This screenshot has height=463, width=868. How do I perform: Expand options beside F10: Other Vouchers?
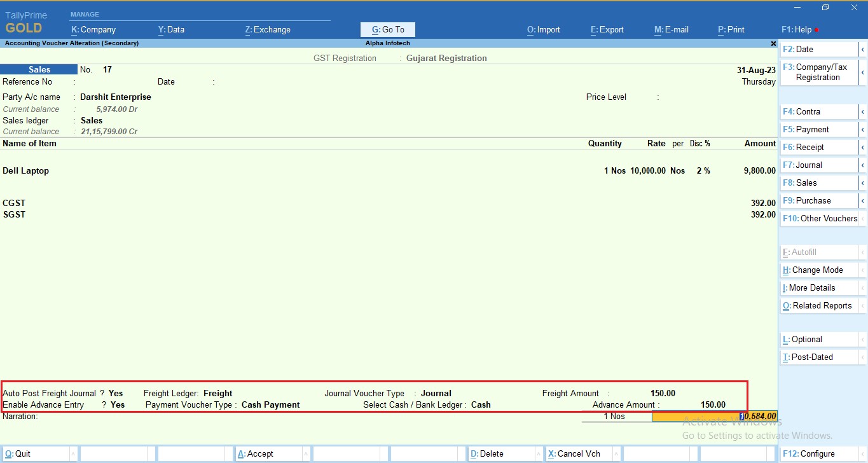click(864, 218)
